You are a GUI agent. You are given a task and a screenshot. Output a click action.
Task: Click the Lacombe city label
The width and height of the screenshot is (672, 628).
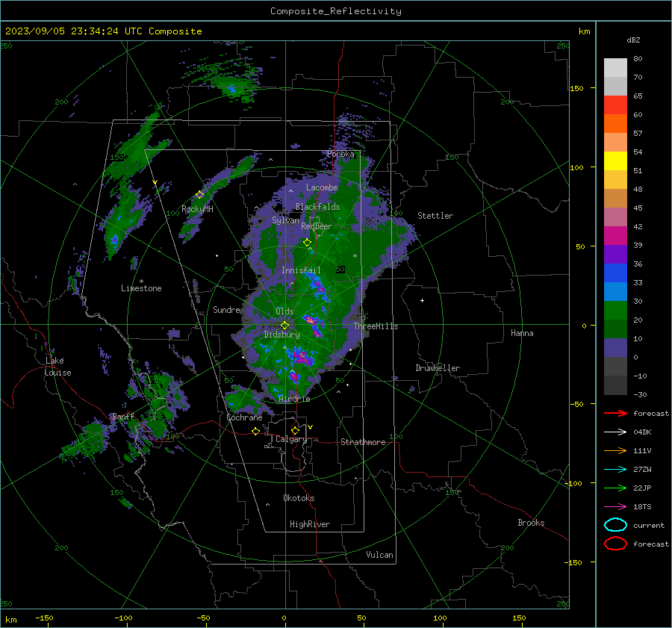[322, 187]
